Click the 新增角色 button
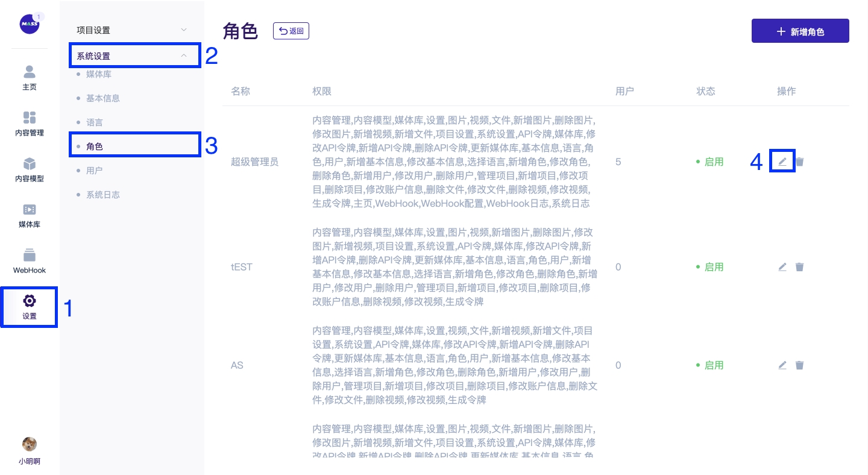The image size is (868, 475). point(800,31)
